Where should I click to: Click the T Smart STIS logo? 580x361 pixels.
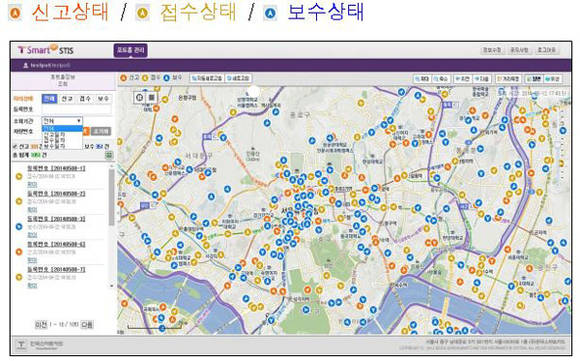click(x=45, y=50)
